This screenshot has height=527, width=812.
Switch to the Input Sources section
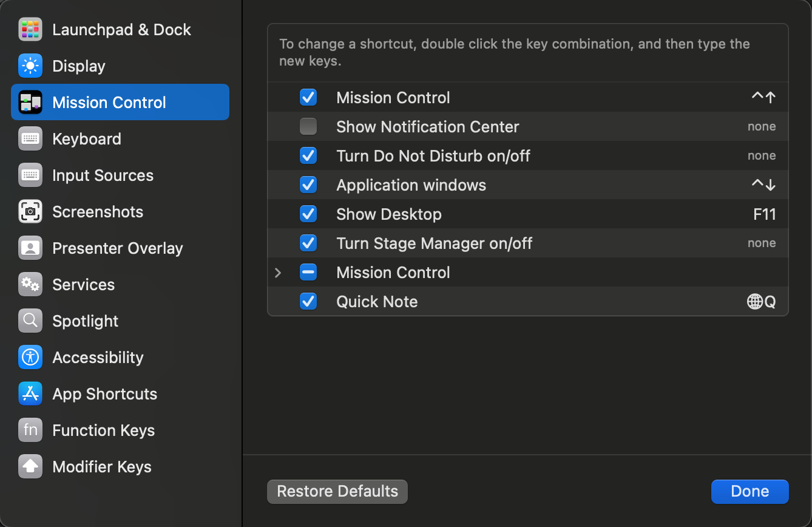click(30, 175)
